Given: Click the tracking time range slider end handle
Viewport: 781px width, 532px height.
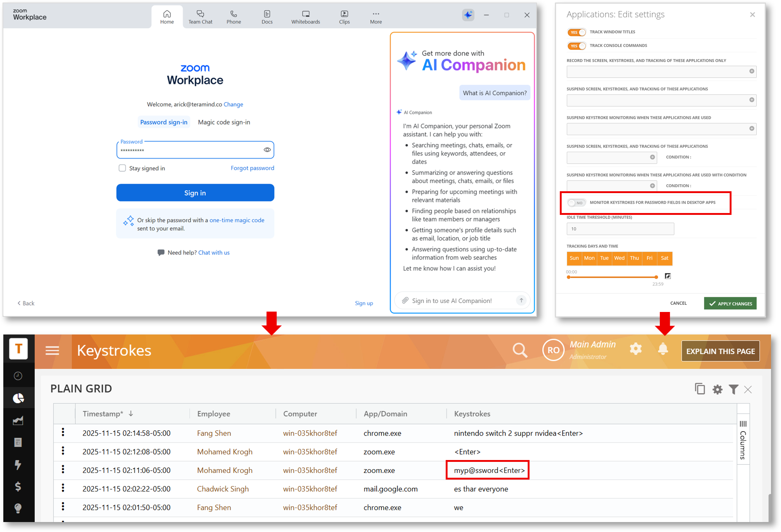Looking at the screenshot, I should point(656,277).
